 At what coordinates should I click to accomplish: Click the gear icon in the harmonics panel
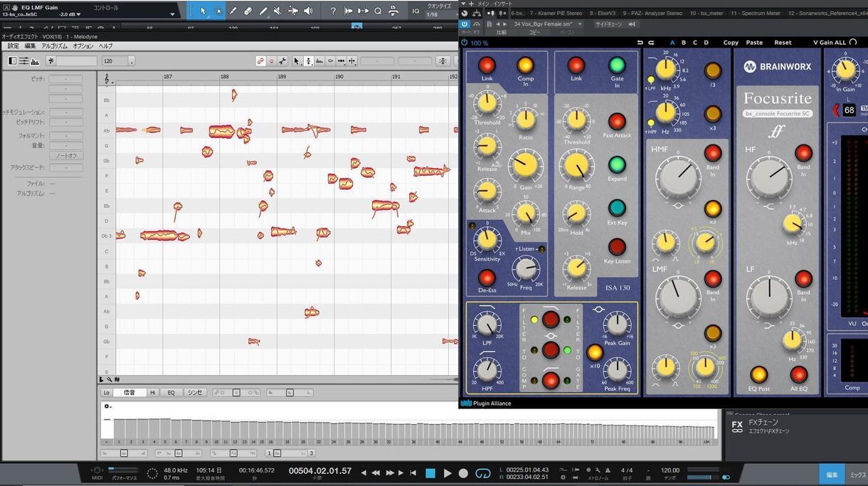107,406
